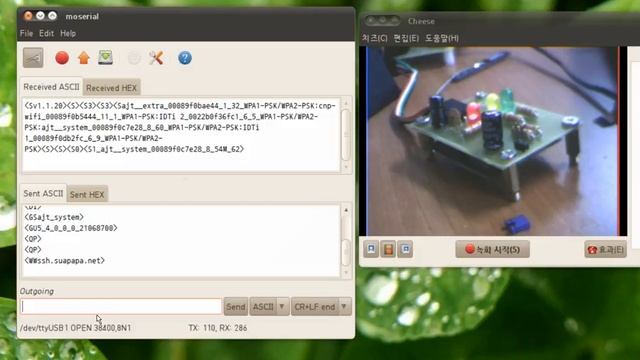640x360 pixels.
Task: Select the photo mode icon in Cheese
Action: point(371,249)
